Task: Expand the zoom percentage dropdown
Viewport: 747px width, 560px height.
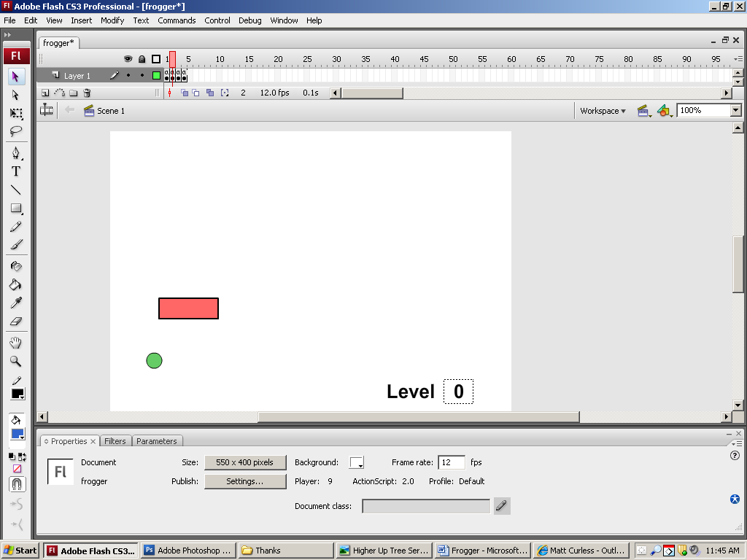Action: click(735, 111)
